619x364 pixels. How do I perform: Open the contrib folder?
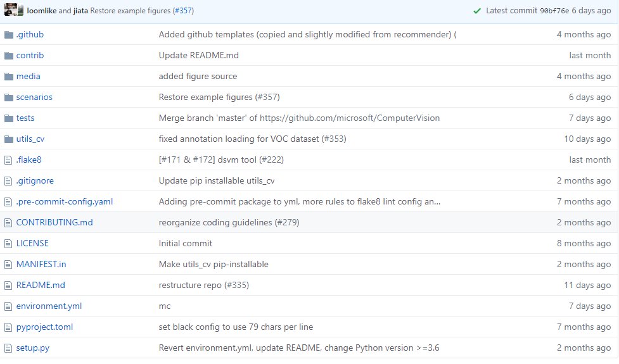pos(30,55)
